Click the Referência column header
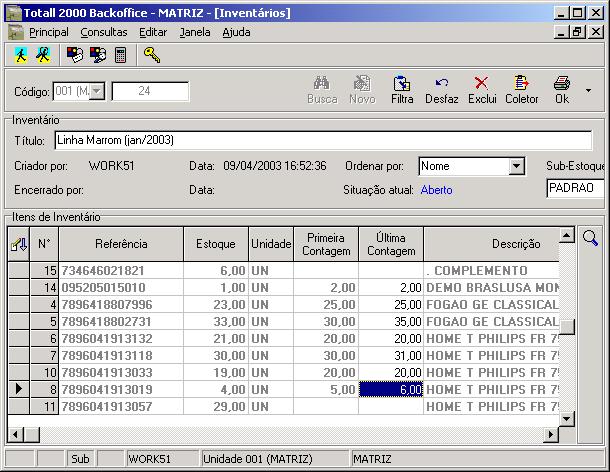610x472 pixels. 121,243
